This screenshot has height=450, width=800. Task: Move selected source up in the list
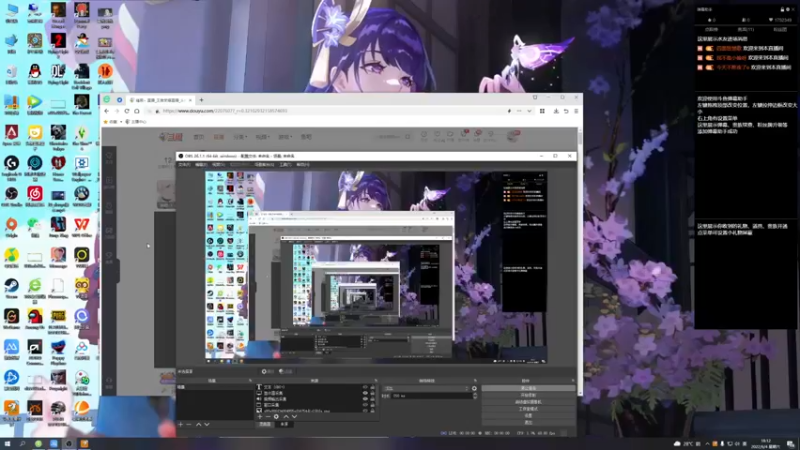point(286,417)
